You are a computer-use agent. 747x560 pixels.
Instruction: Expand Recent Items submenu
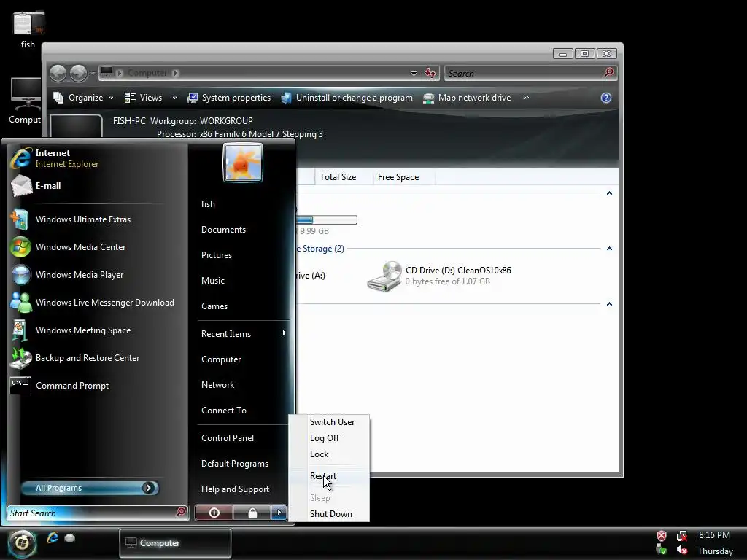point(243,334)
